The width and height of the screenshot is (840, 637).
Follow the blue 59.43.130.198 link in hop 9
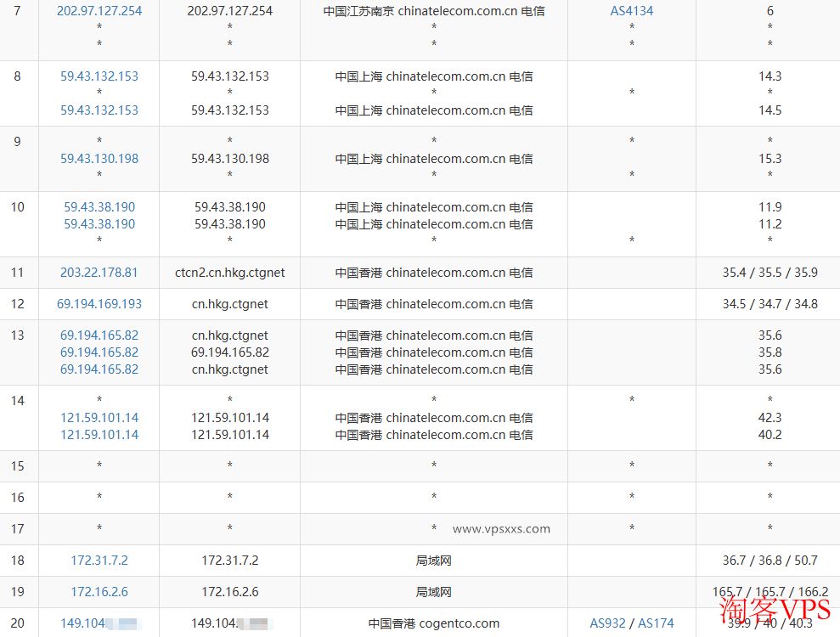(99, 159)
